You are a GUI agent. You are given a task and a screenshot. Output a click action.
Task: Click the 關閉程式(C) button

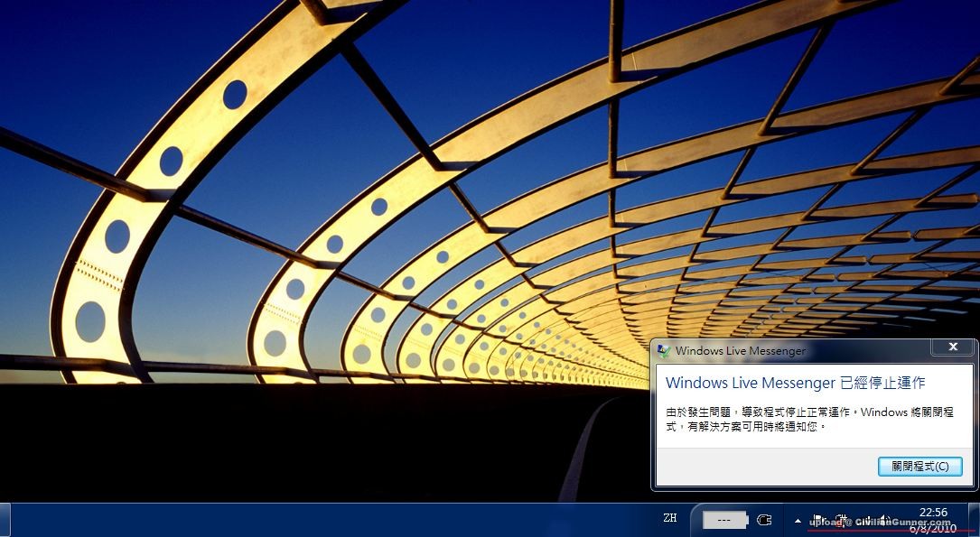(919, 467)
